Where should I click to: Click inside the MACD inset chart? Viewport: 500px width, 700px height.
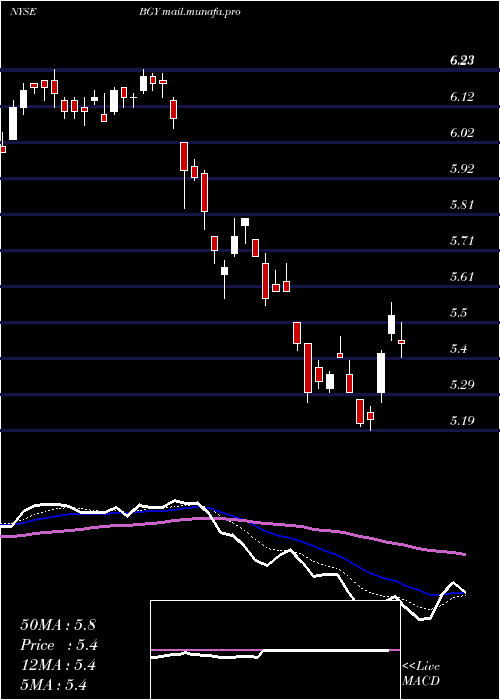(x=275, y=650)
